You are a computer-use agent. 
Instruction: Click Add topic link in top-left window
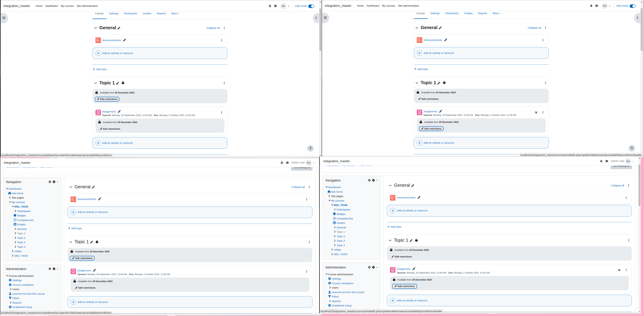click(100, 69)
